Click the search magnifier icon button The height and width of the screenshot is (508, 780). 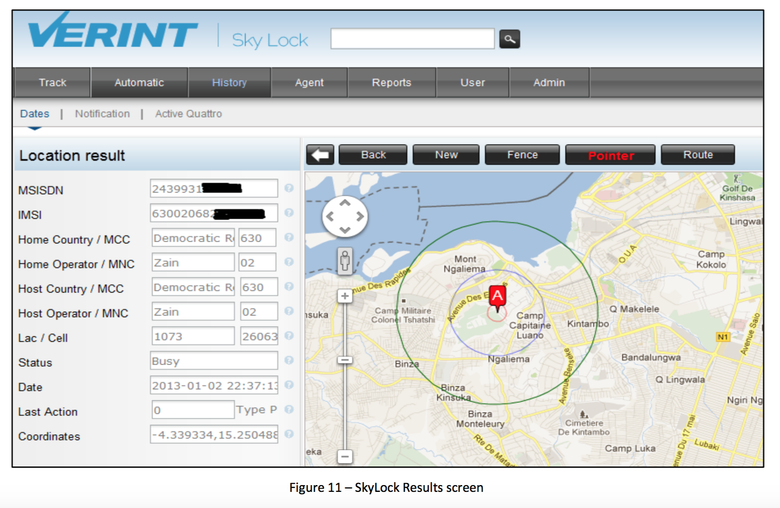509,39
